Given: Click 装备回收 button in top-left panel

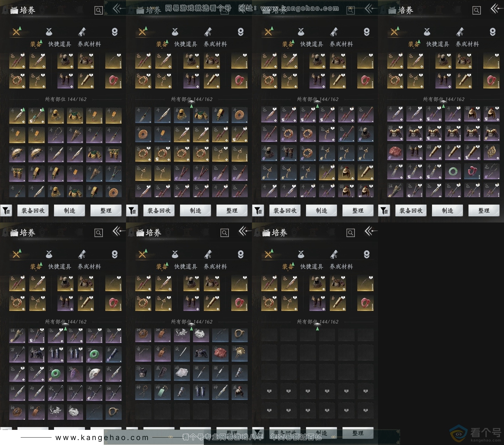Looking at the screenshot, I should tap(33, 210).
